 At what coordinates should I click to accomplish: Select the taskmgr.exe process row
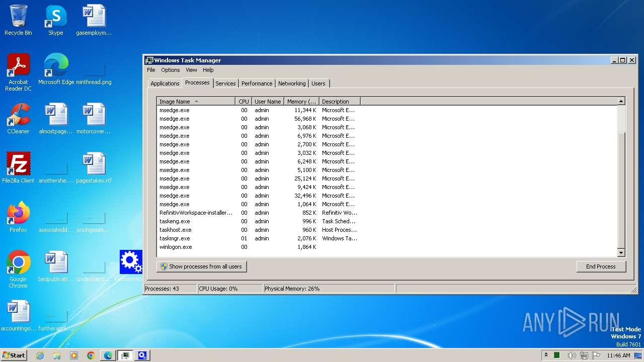[x=258, y=238]
